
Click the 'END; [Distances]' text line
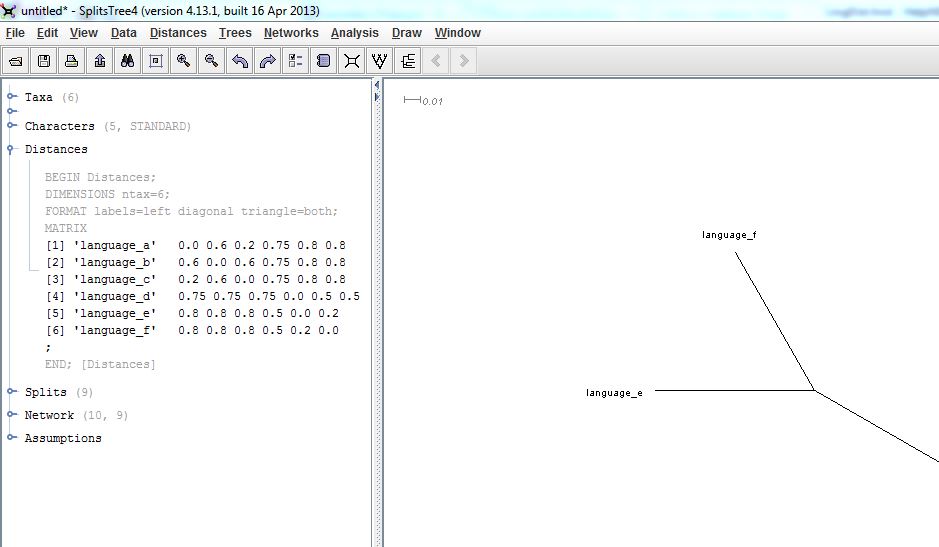[100, 364]
